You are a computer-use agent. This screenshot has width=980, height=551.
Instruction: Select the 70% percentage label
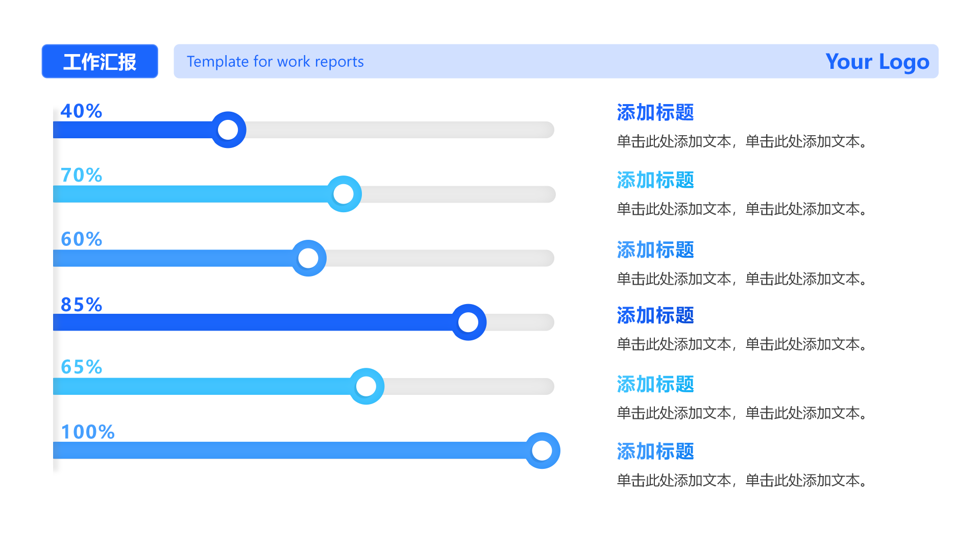pyautogui.click(x=81, y=175)
